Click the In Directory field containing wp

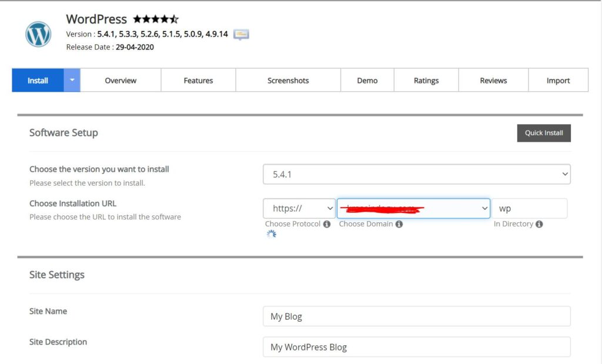530,209
